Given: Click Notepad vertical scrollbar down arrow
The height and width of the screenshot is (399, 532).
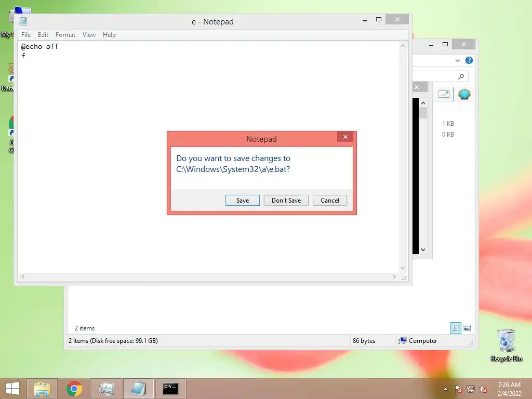Looking at the screenshot, I should tap(403, 268).
